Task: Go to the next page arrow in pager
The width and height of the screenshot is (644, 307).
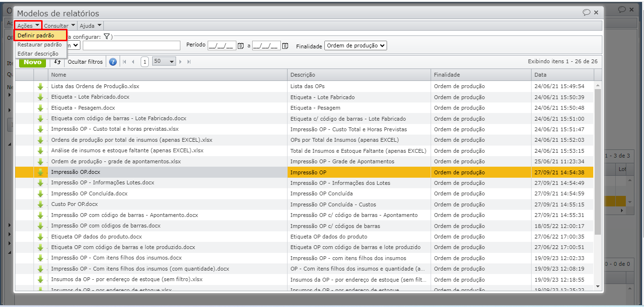Action: click(181, 62)
